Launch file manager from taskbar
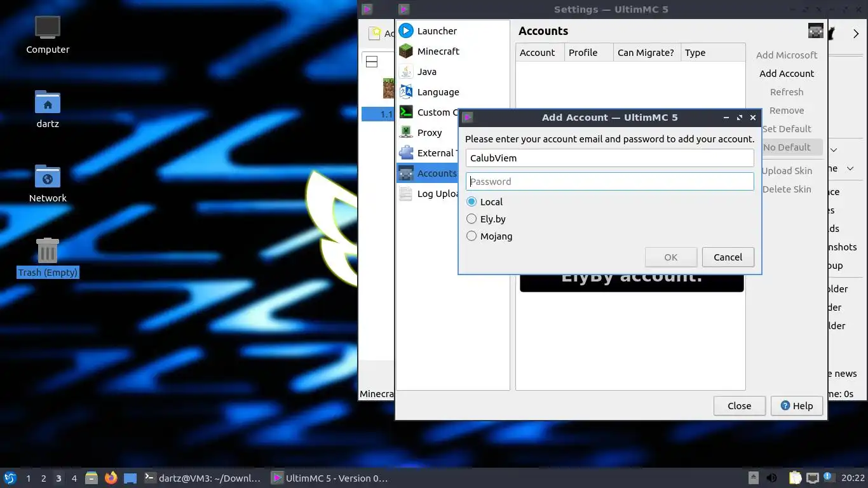868x488 pixels. click(92, 478)
